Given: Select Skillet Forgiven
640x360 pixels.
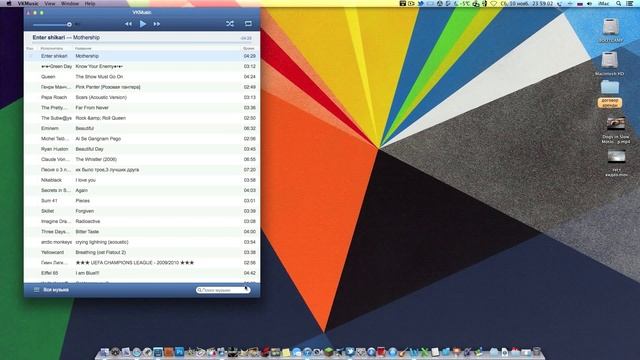Looking at the screenshot, I should (x=142, y=211).
